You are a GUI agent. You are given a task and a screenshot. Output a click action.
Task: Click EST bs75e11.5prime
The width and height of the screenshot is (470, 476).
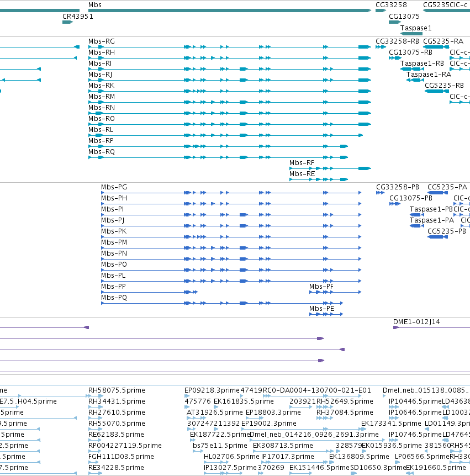pos(220,445)
